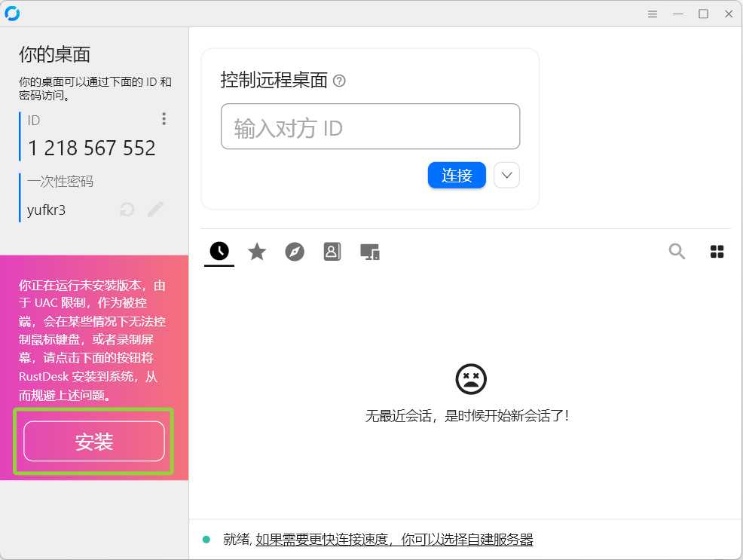The height and width of the screenshot is (560, 743).
Task: Open the self-hosted server link in status bar
Action: [x=394, y=539]
